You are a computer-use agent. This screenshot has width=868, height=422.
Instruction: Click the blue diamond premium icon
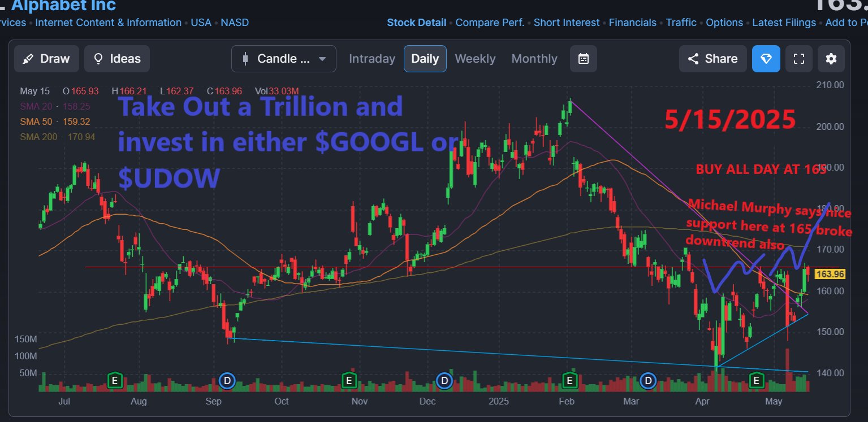click(x=766, y=59)
